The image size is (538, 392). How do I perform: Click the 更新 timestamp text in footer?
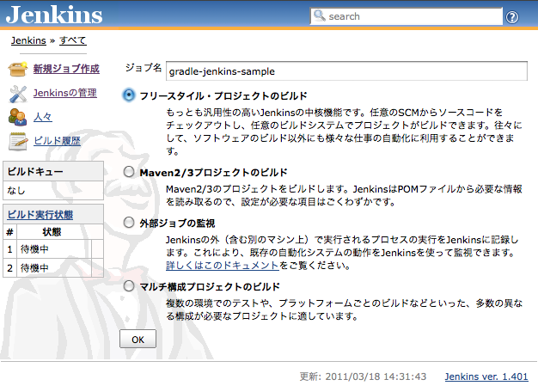point(363,377)
